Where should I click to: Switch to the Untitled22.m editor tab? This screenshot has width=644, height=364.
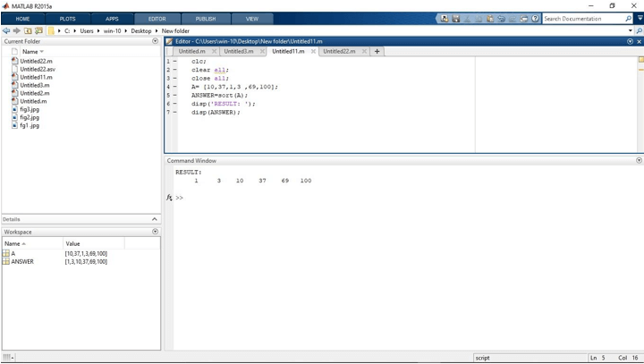338,51
